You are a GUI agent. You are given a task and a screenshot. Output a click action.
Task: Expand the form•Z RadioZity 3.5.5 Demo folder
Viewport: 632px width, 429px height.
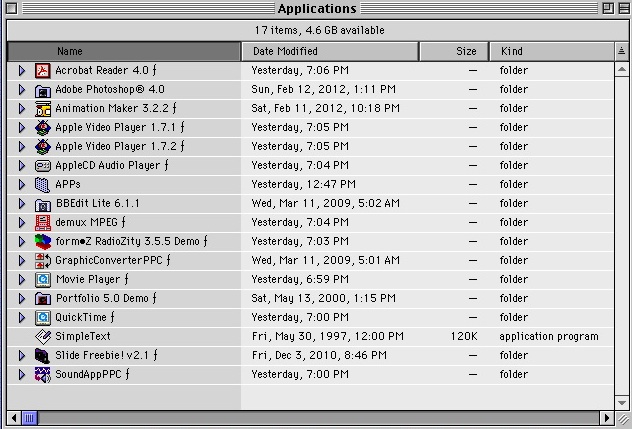(x=22, y=242)
